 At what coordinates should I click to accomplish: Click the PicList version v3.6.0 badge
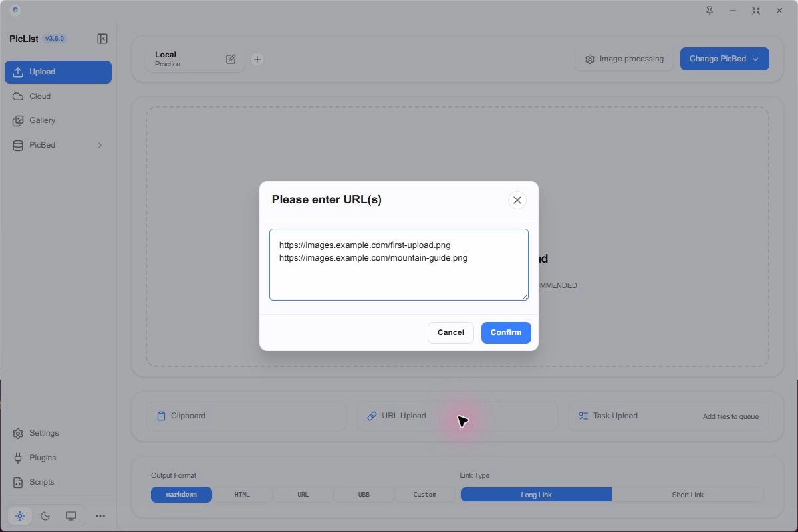[55, 39]
